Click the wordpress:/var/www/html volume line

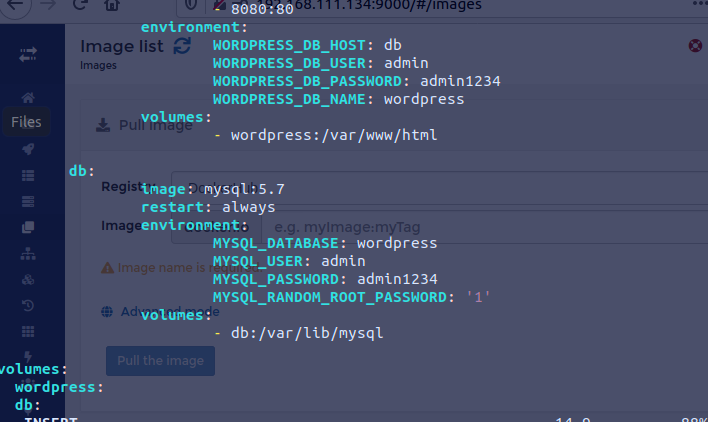coord(325,135)
